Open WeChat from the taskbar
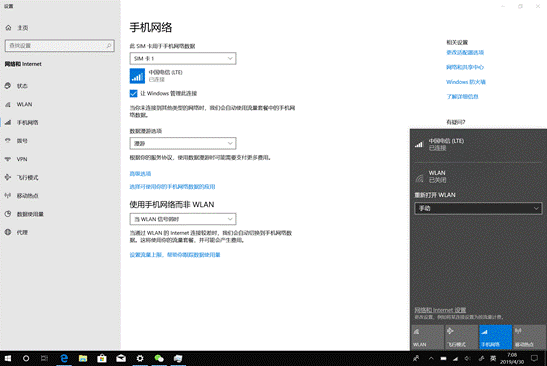This screenshot has height=366, width=547. 159,358
